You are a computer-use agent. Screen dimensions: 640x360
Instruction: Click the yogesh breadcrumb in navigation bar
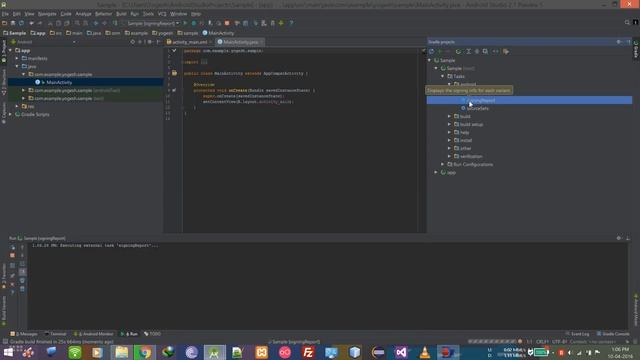pyautogui.click(x=162, y=33)
